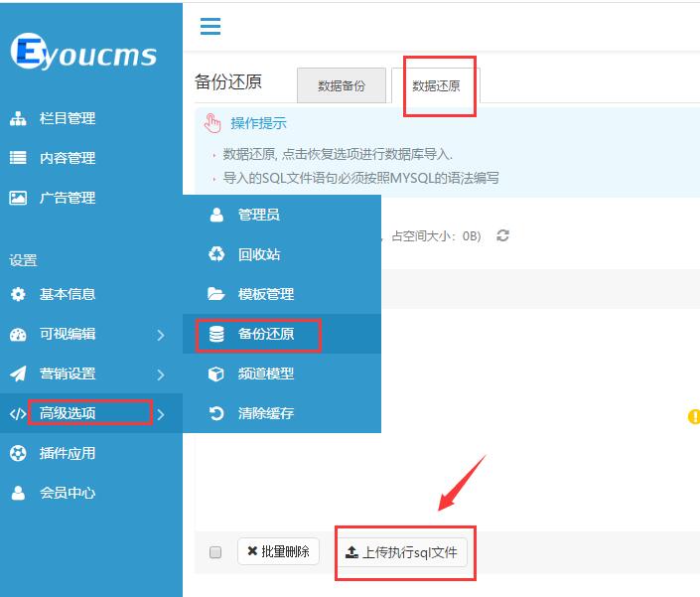The width and height of the screenshot is (700, 597).
Task: Click the 备份还原 database icon
Action: pos(216,334)
